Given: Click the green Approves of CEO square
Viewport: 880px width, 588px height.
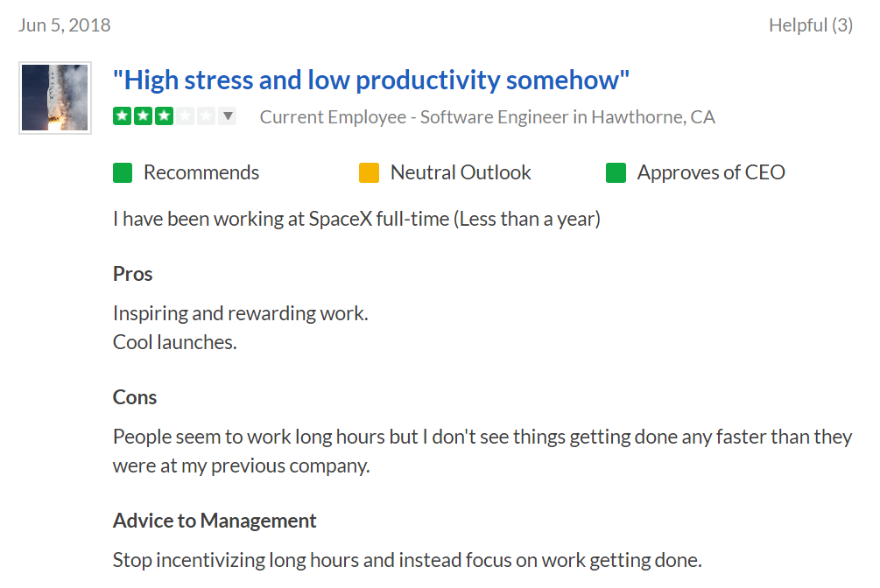Looking at the screenshot, I should point(616,172).
